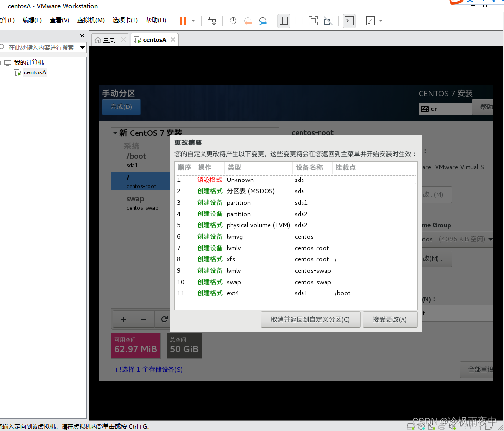Add a new mount point with plus
Viewport: 504px width, 431px height.
123,319
